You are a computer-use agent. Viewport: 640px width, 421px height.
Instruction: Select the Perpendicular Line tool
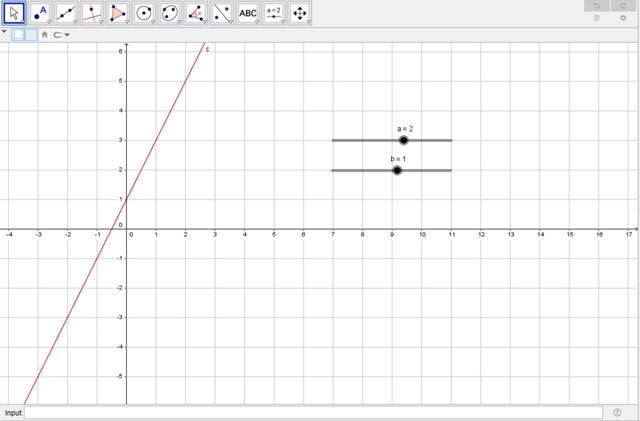tap(92, 13)
